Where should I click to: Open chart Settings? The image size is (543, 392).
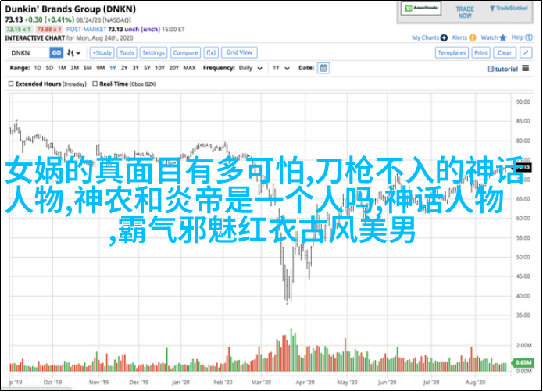[153, 53]
